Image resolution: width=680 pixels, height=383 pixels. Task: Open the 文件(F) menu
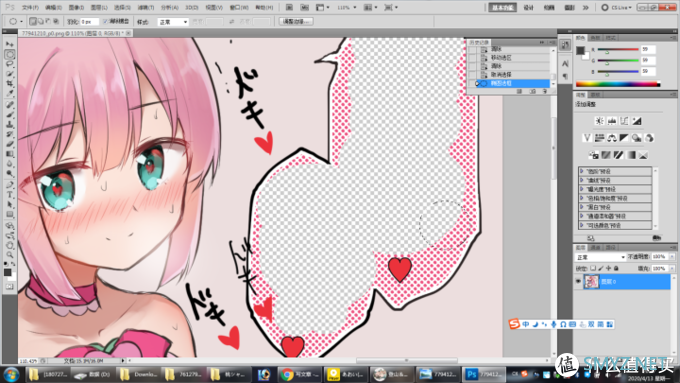click(30, 7)
